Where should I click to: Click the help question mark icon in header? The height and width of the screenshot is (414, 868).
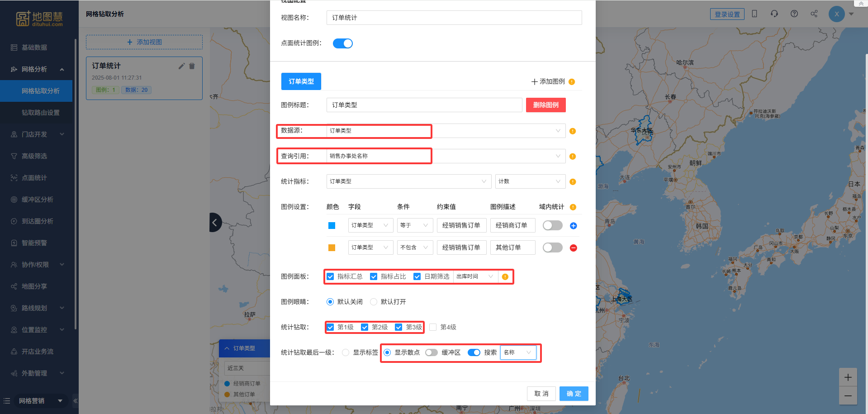(x=794, y=14)
